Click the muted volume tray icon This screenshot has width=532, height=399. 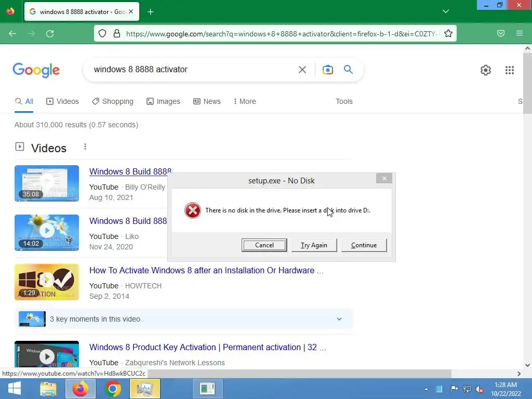point(480,389)
